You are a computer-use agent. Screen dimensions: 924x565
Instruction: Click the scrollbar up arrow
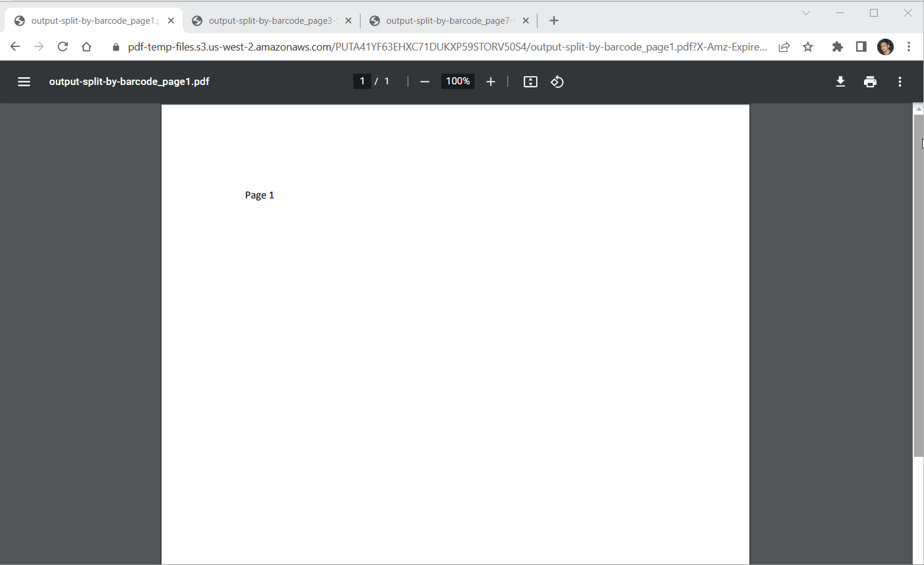pyautogui.click(x=919, y=109)
